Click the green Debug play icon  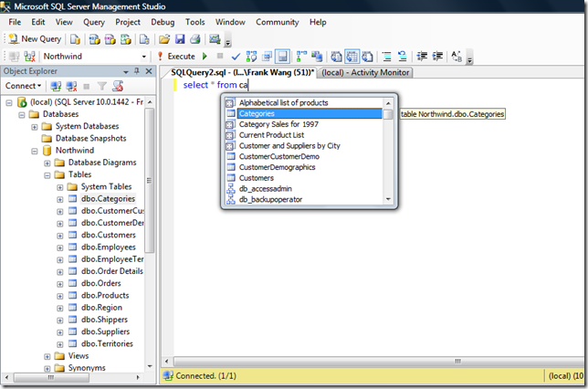tap(205, 57)
